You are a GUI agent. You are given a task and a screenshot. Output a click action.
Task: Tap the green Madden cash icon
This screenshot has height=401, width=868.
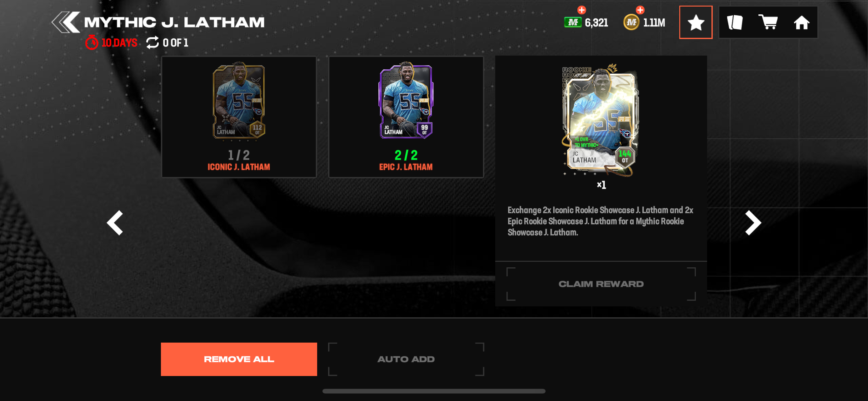point(573,22)
